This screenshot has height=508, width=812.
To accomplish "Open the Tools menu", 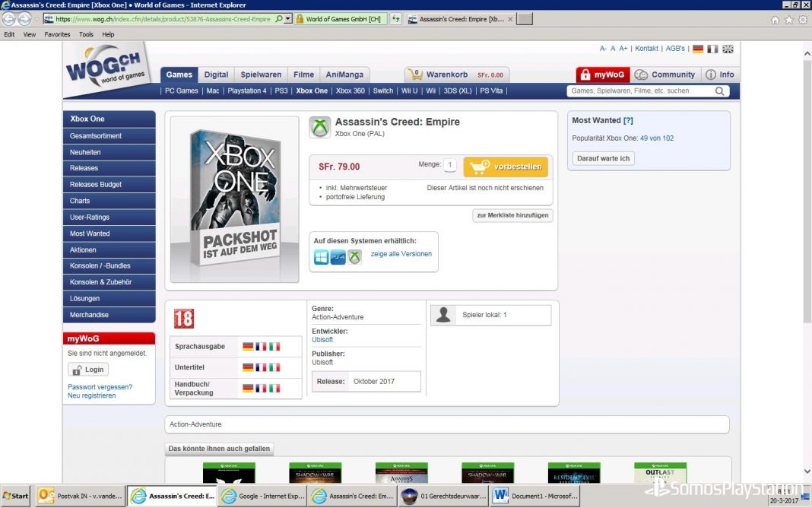I will coord(86,34).
